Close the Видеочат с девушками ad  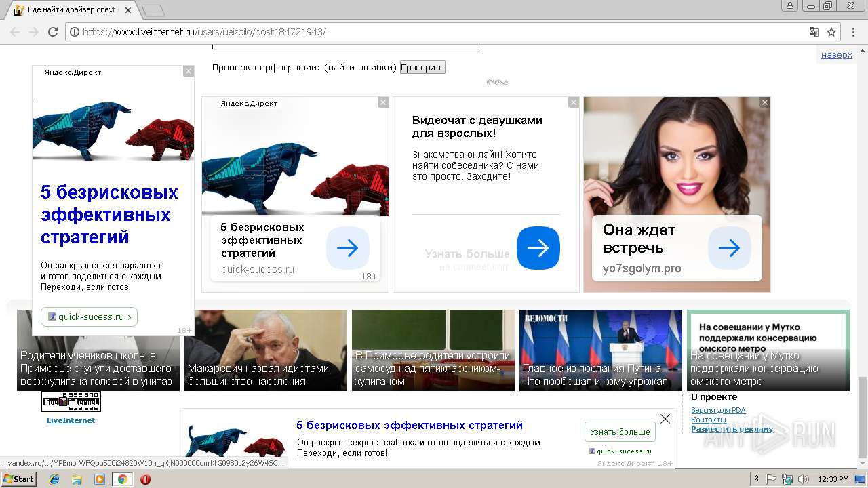[574, 102]
